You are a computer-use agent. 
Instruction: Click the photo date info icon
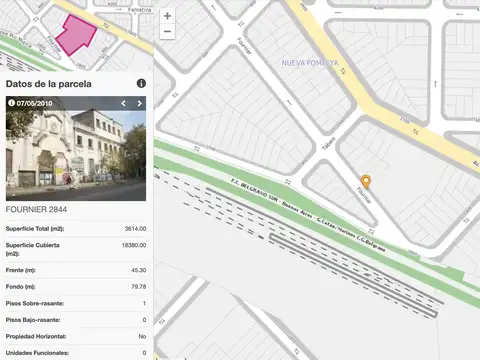coord(11,103)
